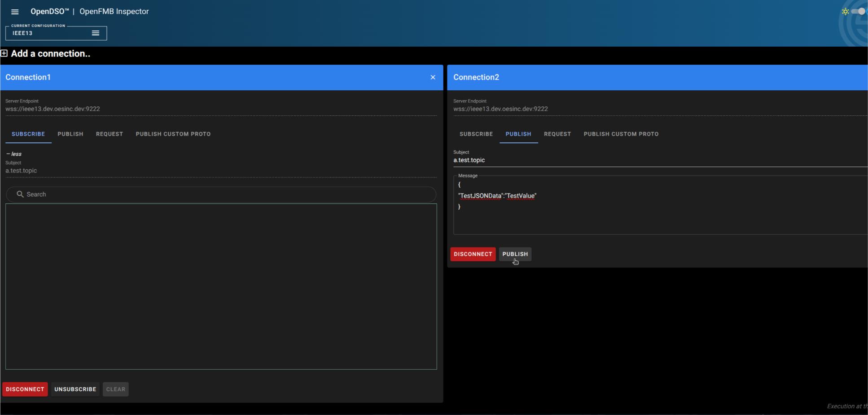The height and width of the screenshot is (415, 868).
Task: Click the OpenDSO OpenFMB Inspector title
Action: pos(90,12)
